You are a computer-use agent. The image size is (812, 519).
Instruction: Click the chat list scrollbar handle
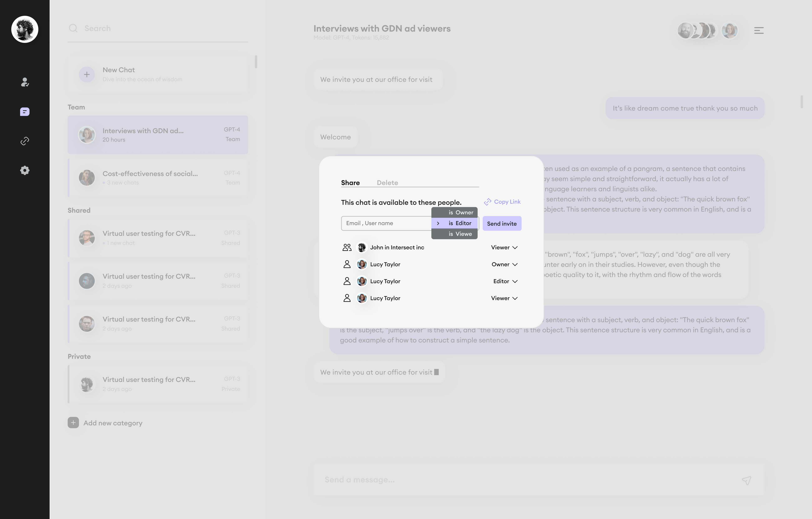pyautogui.click(x=256, y=62)
